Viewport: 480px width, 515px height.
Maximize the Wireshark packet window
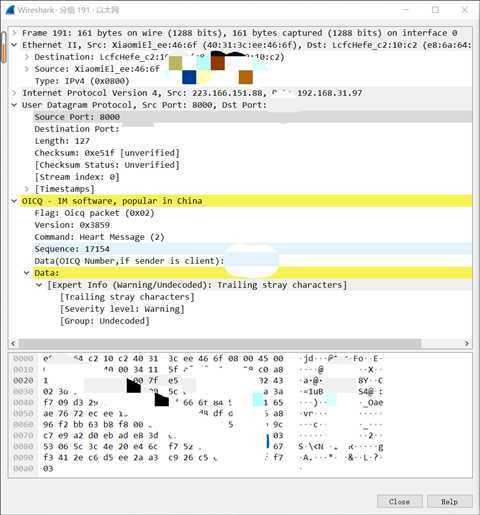[x=435, y=10]
